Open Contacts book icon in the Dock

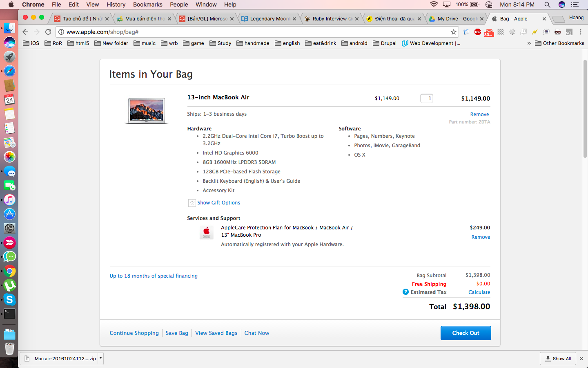coord(9,85)
